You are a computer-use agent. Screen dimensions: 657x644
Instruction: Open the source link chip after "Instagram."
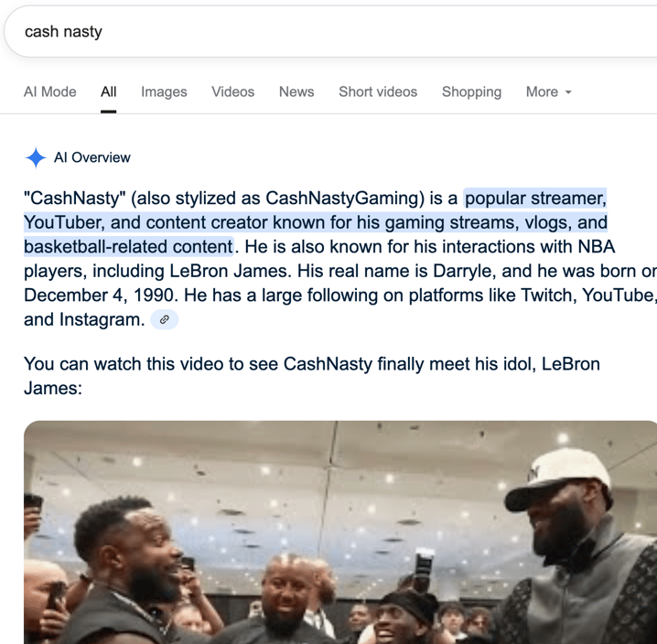[x=165, y=319]
